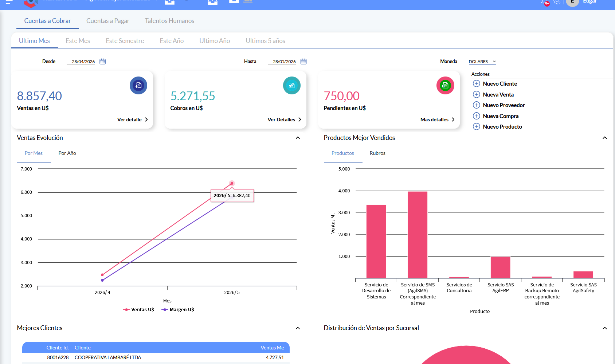Collapse the Distribución de Ventas por Sucursal section
The image size is (615, 364).
(605, 328)
